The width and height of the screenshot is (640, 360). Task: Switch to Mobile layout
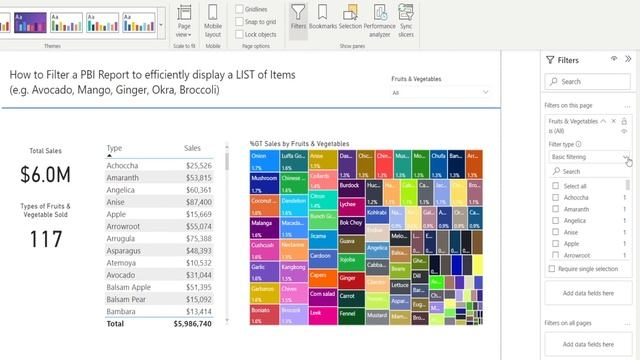click(x=213, y=21)
